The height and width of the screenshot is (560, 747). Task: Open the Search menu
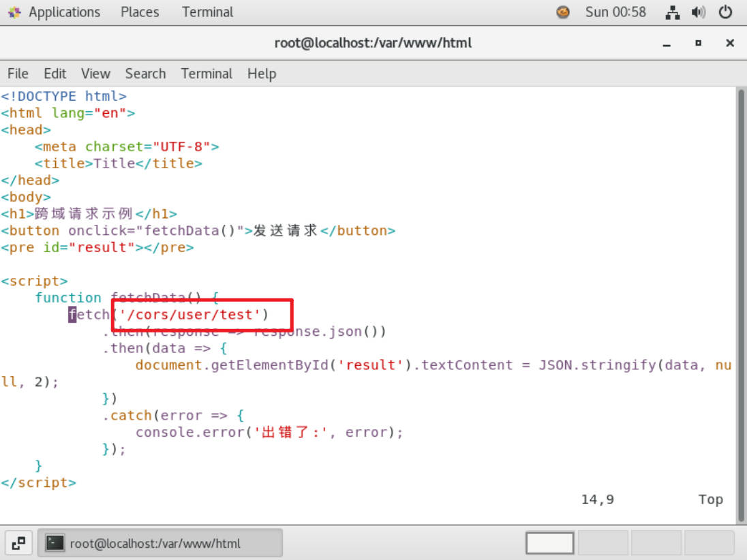pyautogui.click(x=145, y=74)
